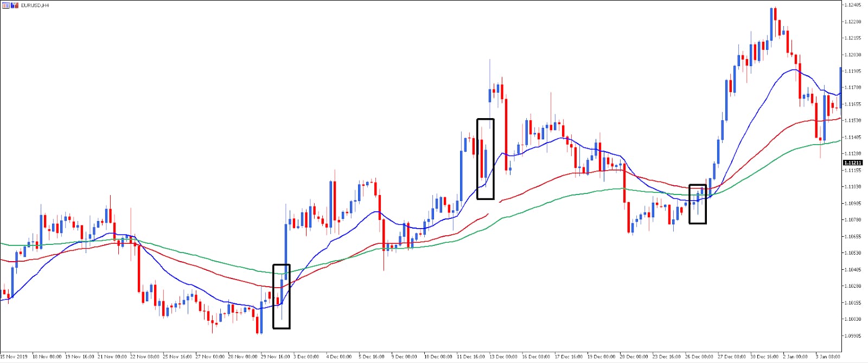Click the 1.12405 price level on scale
Screen dimensions: 868x363
point(853,5)
